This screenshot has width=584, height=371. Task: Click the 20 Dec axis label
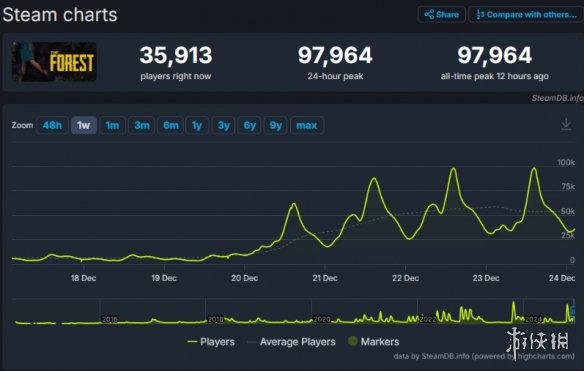(245, 278)
